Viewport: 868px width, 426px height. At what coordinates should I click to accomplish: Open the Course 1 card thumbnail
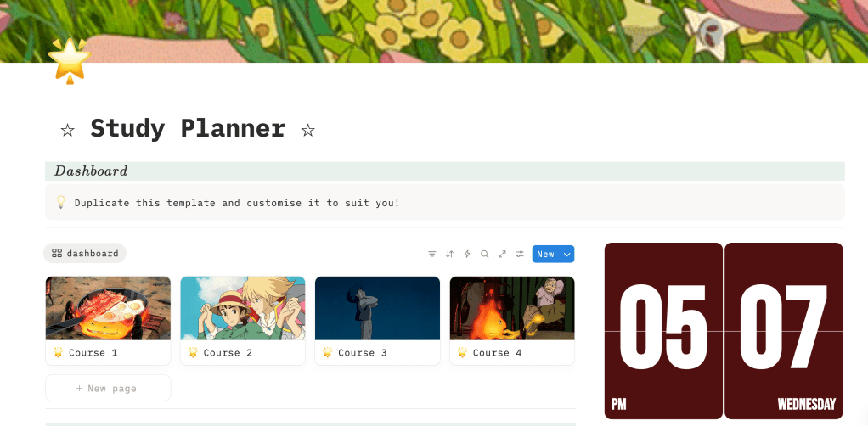click(108, 308)
